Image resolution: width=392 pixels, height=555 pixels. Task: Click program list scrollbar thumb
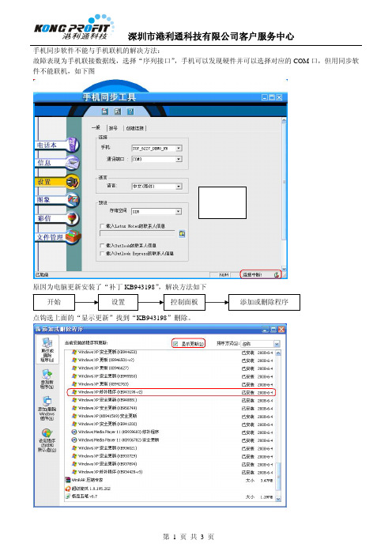(x=278, y=476)
